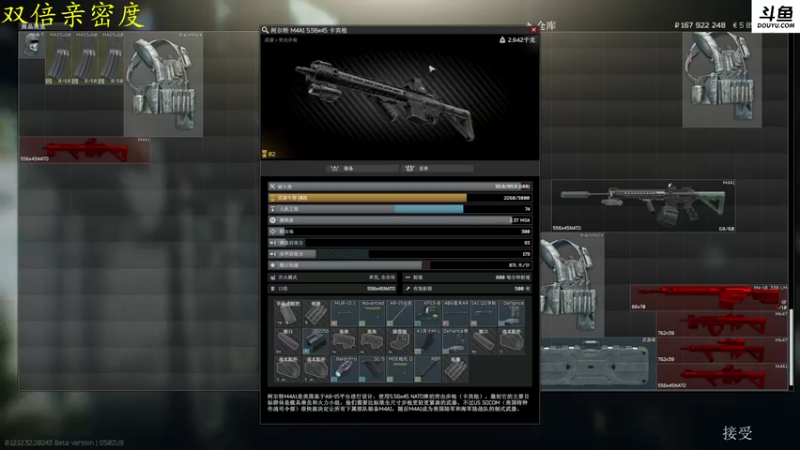
Task: Click the vertical recoil row showing 65
Action: [x=400, y=242]
